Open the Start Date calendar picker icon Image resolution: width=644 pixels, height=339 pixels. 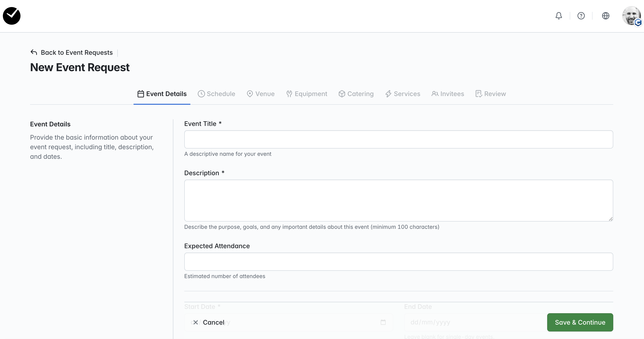(383, 322)
